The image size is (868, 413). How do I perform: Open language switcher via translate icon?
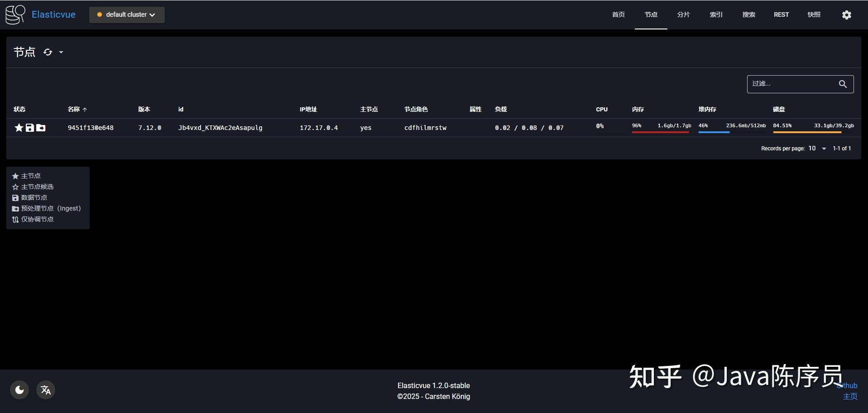pyautogui.click(x=45, y=389)
